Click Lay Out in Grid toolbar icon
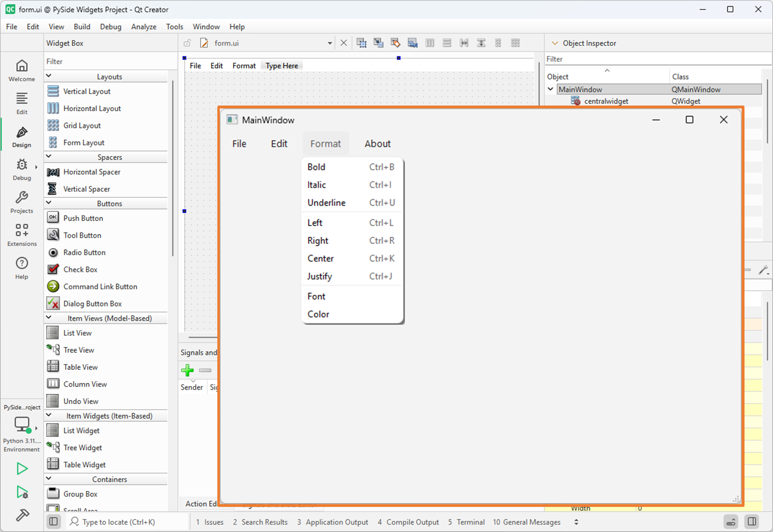The width and height of the screenshot is (773, 532). (516, 43)
